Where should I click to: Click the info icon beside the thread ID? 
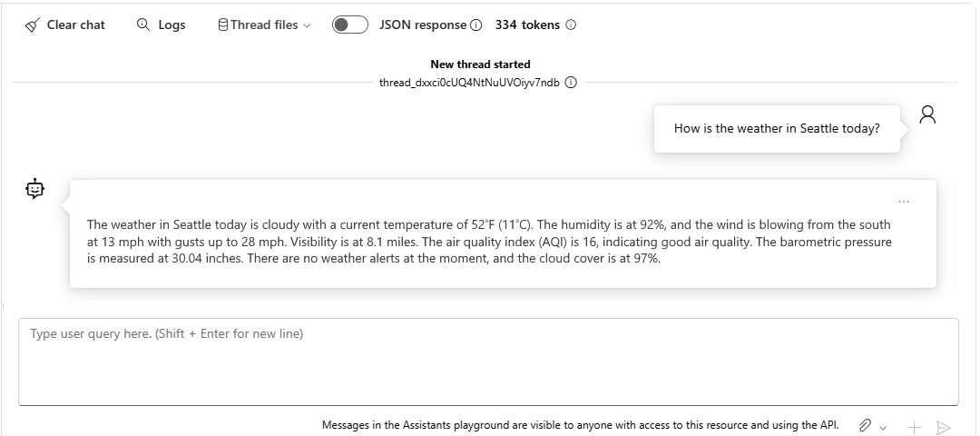pyautogui.click(x=571, y=83)
